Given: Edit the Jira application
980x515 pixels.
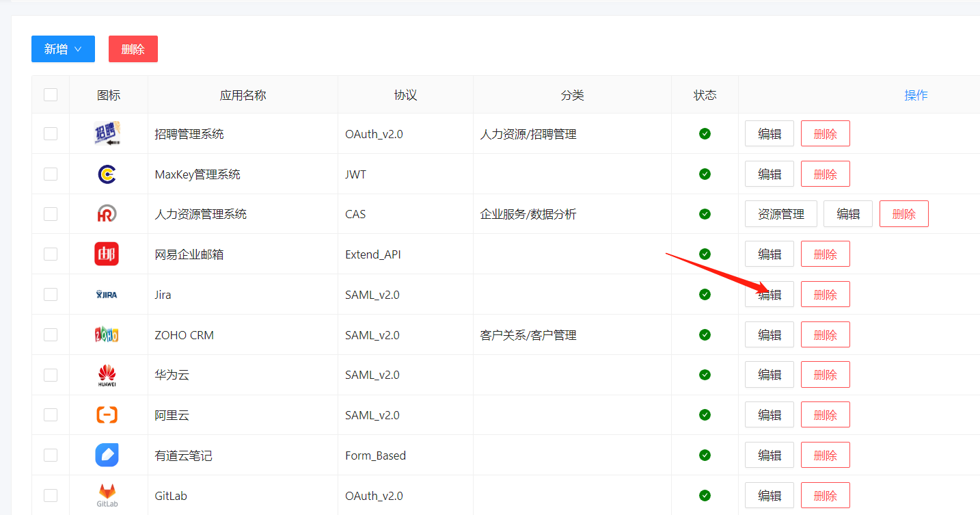Looking at the screenshot, I should (x=770, y=294).
